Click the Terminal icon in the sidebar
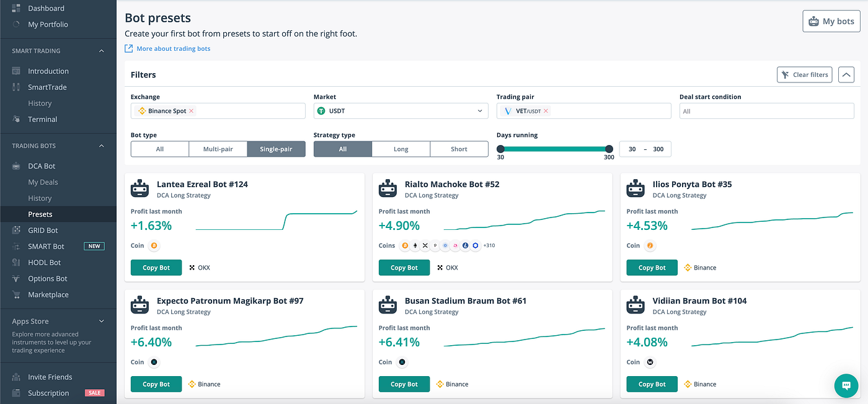This screenshot has width=868, height=404. (16, 120)
